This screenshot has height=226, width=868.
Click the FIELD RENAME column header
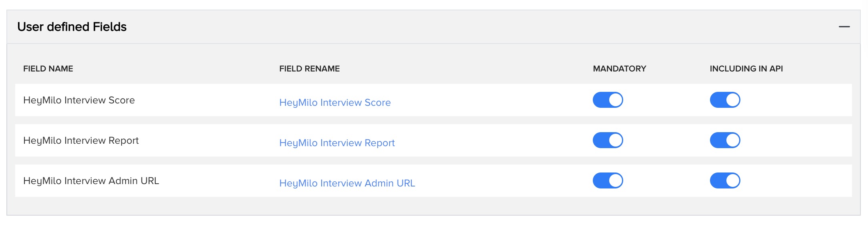[309, 69]
